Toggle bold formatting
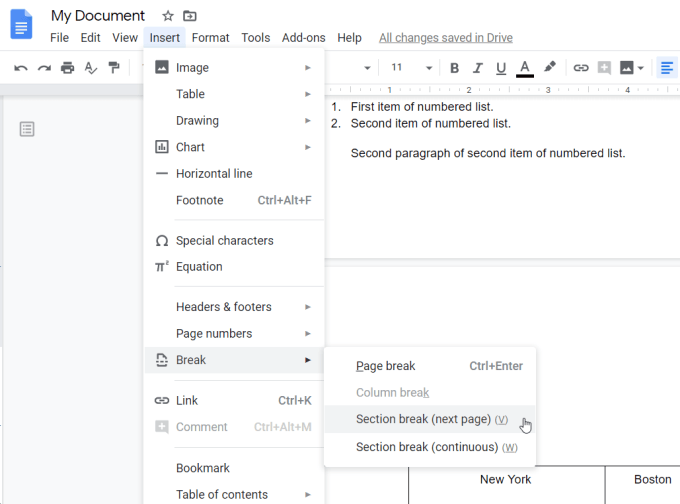Screen dimensions: 680x504 click(x=454, y=68)
